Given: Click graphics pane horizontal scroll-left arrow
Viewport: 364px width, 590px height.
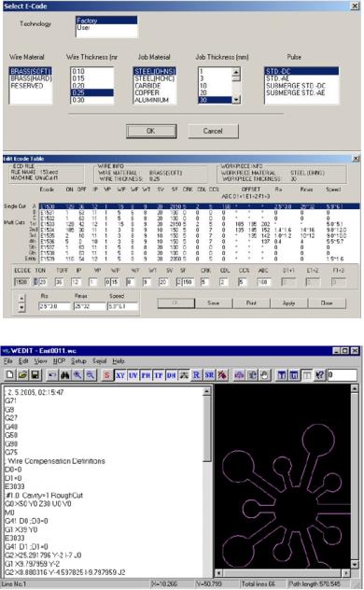Looking at the screenshot, I should coord(219,573).
